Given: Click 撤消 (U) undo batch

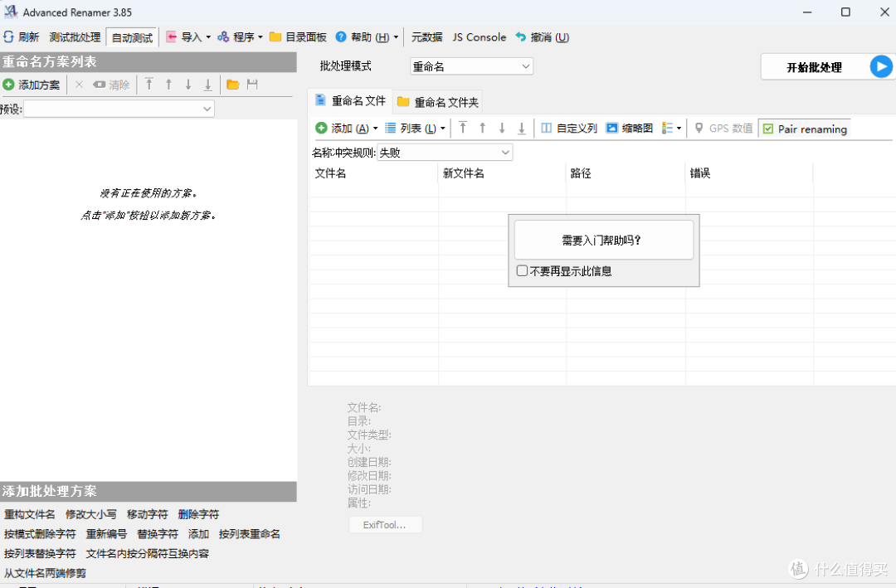Looking at the screenshot, I should 543,37.
